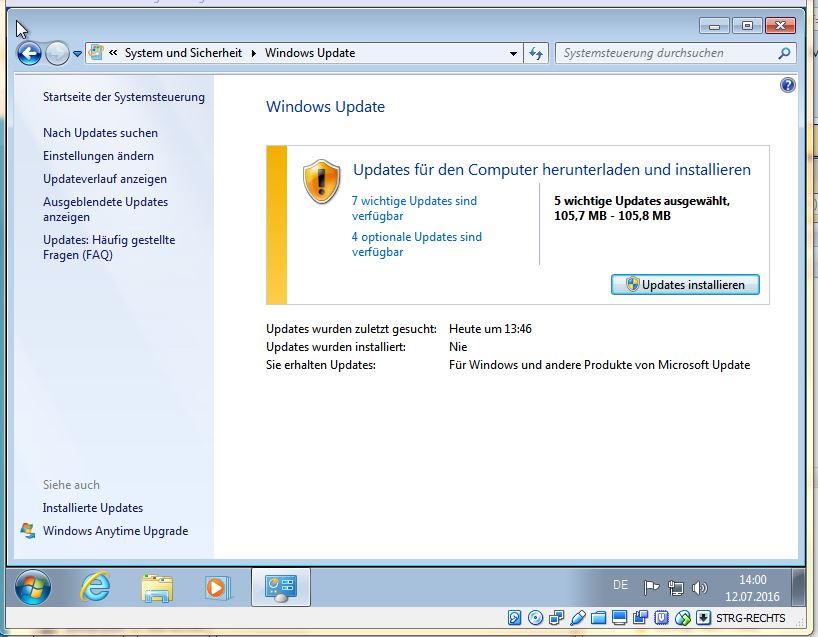
Task: Open Installierte Updates link
Action: [x=93, y=508]
